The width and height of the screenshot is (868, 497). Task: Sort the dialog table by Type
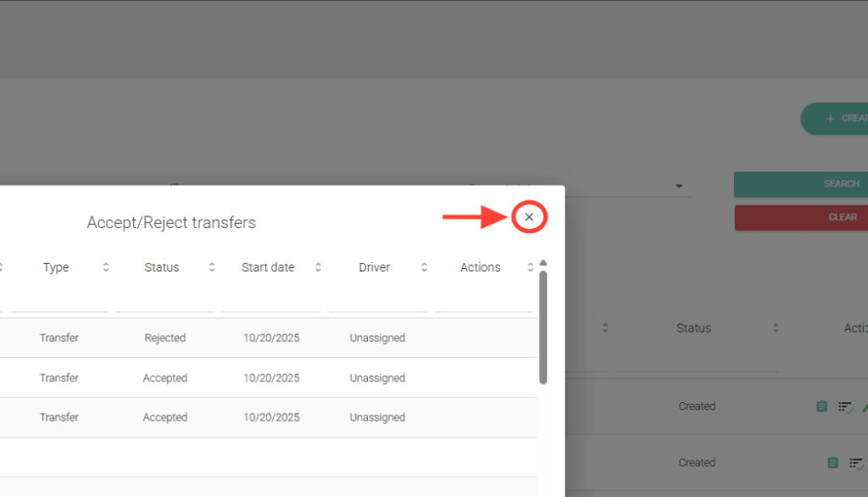click(x=106, y=267)
